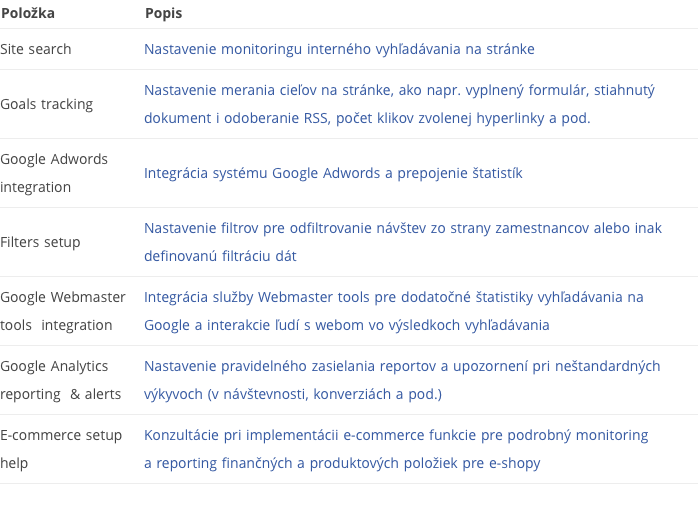Select the Goals tracking item label
The image size is (698, 510).
coord(46,104)
